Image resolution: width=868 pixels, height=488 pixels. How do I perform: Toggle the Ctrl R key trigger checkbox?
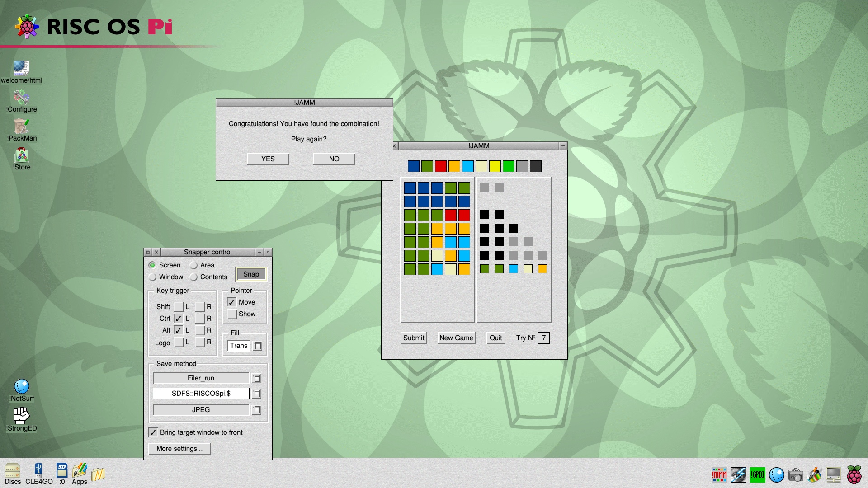coord(200,319)
